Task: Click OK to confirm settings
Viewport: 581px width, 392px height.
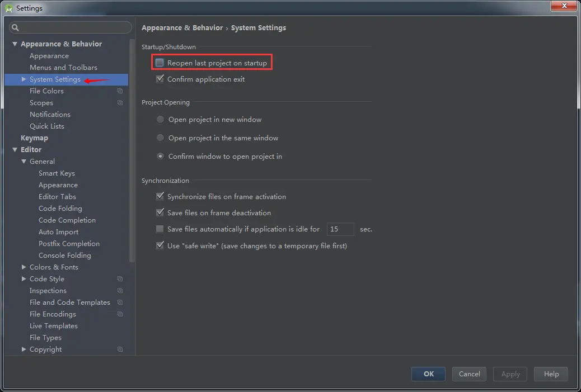Action: pyautogui.click(x=428, y=374)
